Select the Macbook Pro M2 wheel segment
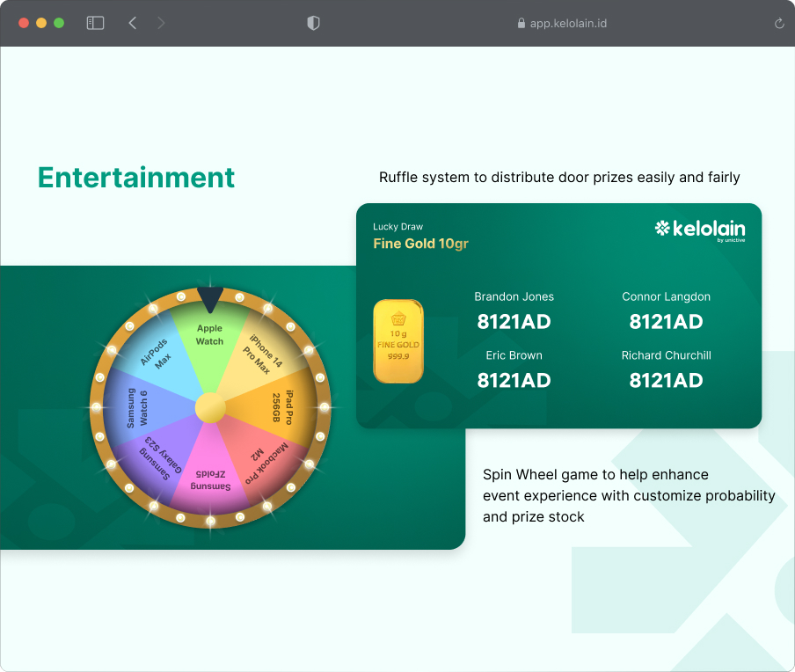The height and width of the screenshot is (672, 795). tap(263, 457)
